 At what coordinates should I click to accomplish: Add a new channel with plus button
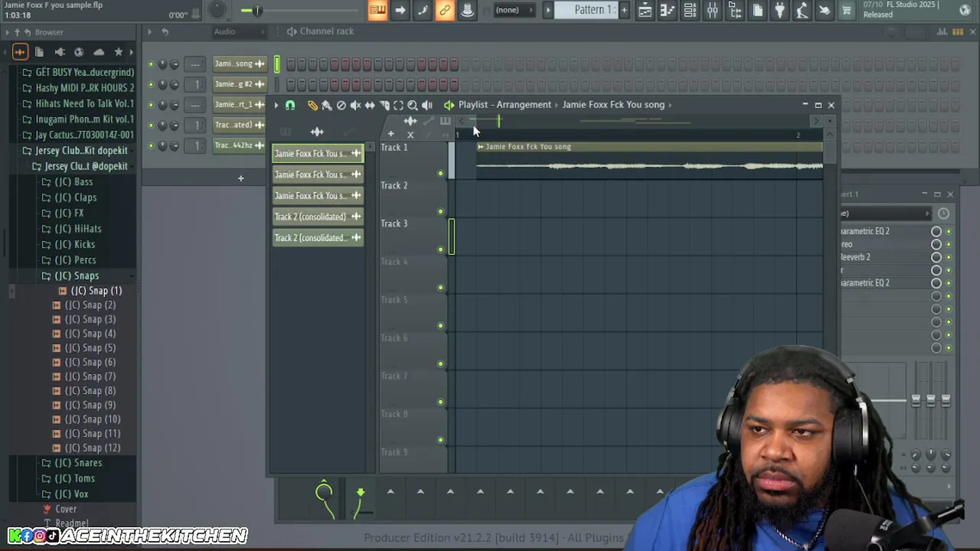(240, 178)
